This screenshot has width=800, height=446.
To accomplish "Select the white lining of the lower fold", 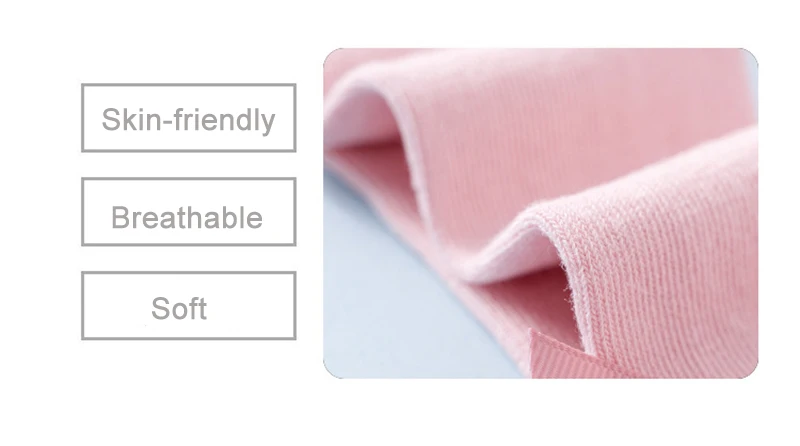I will (x=515, y=255).
